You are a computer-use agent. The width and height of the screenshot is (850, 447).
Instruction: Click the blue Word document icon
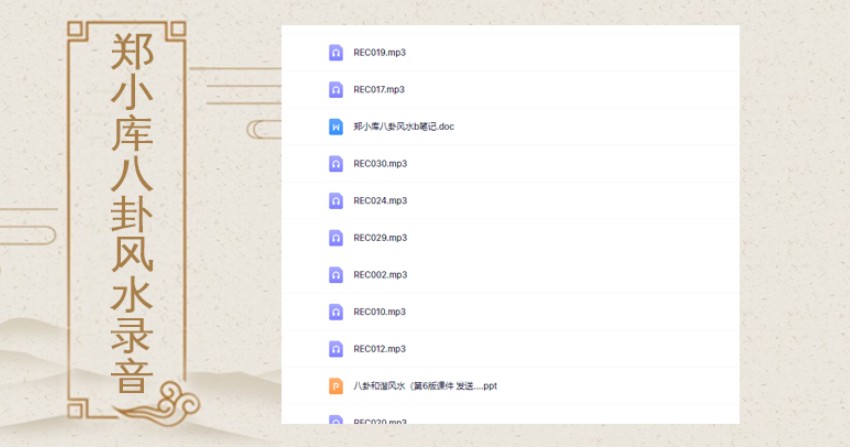(336, 127)
